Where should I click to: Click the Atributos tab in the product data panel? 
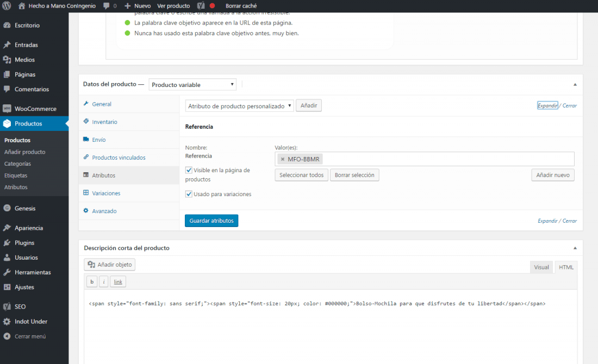point(129,175)
